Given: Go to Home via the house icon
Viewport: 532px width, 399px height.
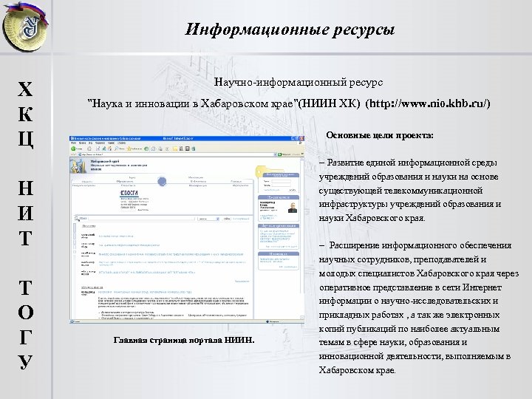Looking at the screenshot, I should coord(110,149).
